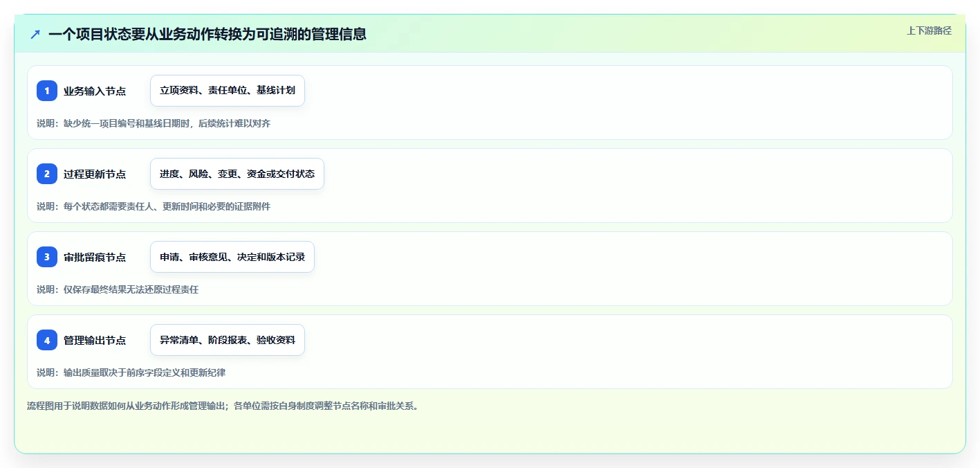Click the arrow icon beside the flowchart title
The height and width of the screenshot is (468, 980).
point(35,34)
